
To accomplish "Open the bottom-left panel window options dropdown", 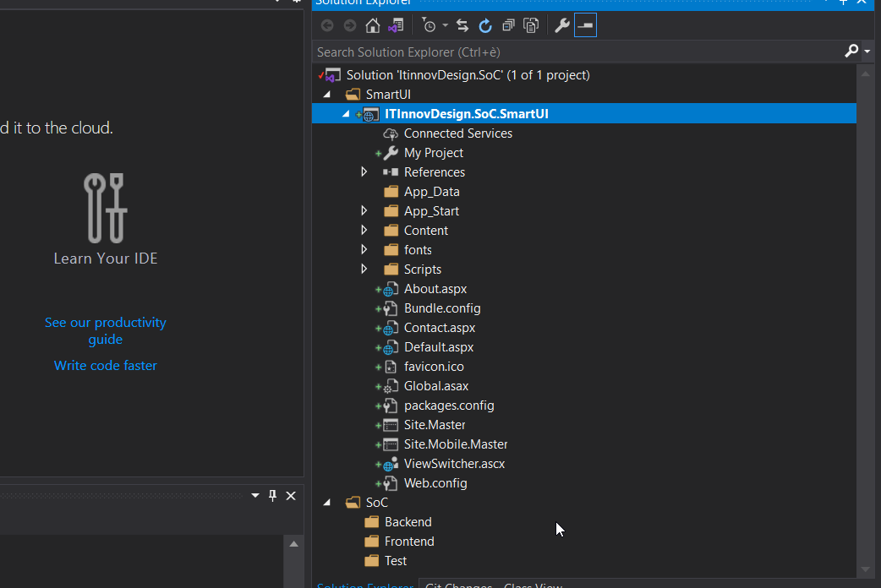I will (x=255, y=495).
